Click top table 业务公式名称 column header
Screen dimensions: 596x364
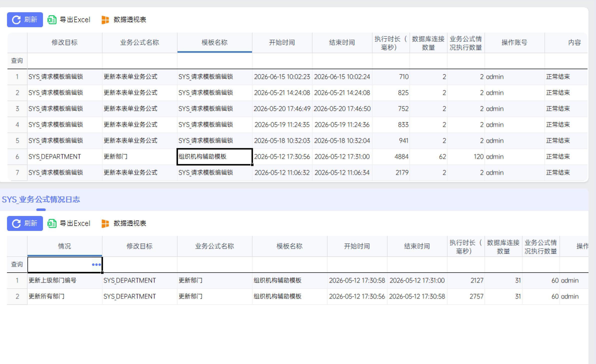point(140,43)
